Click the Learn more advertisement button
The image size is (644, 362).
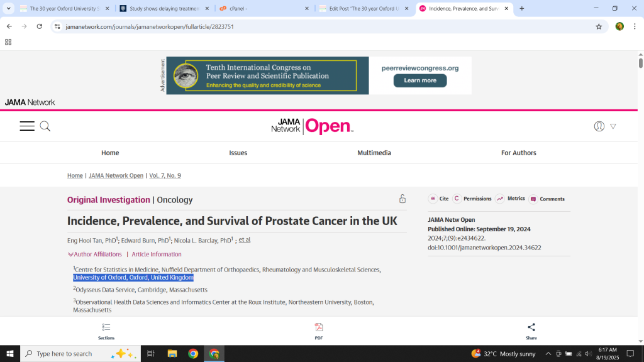(x=420, y=80)
